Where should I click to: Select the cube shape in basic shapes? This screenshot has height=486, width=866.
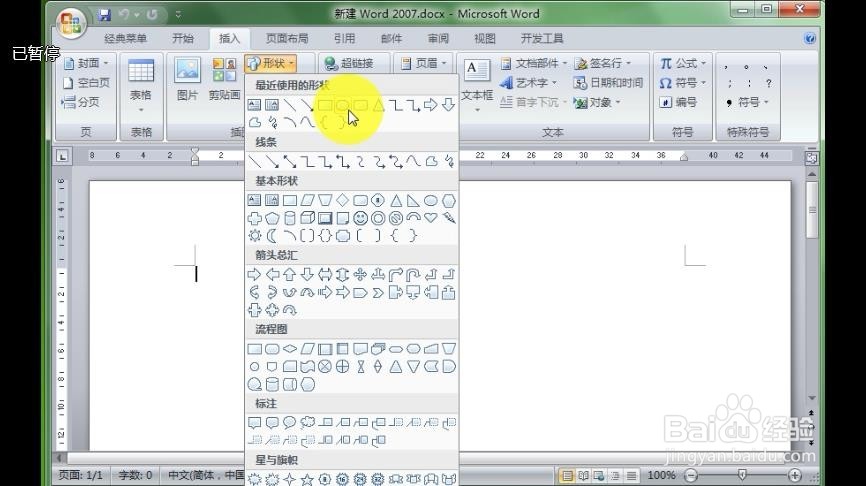307,218
